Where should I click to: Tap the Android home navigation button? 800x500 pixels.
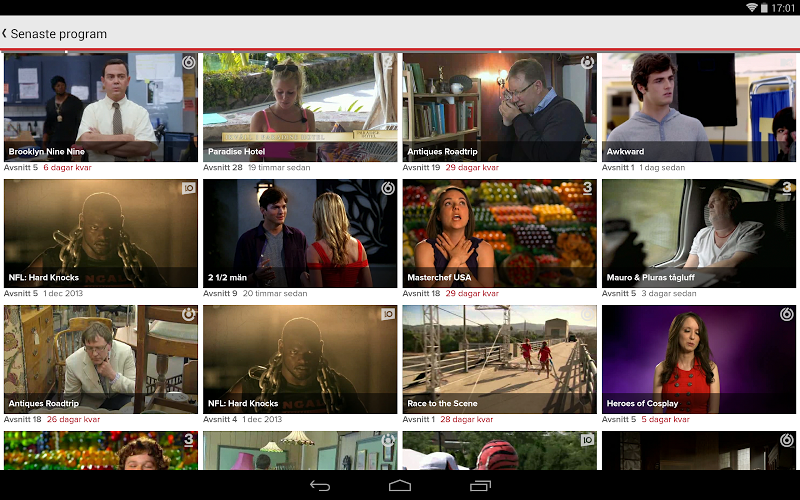tap(400, 486)
